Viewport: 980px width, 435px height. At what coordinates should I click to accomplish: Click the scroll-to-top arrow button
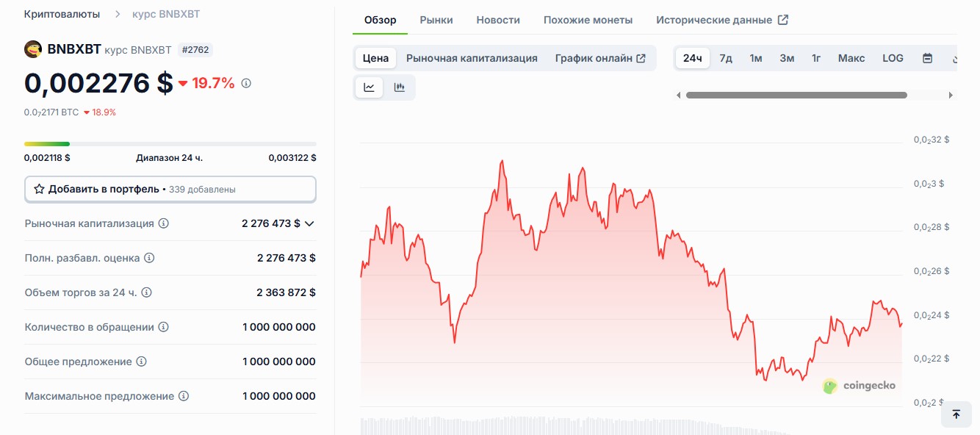pos(956,414)
